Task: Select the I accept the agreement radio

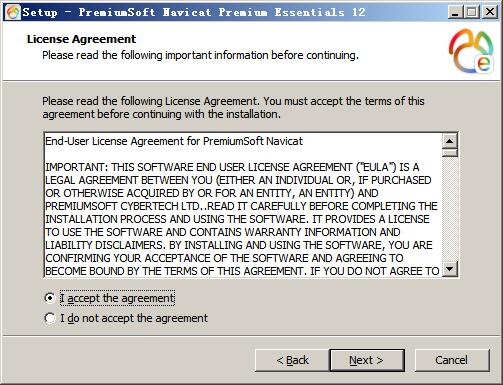Action: point(50,298)
